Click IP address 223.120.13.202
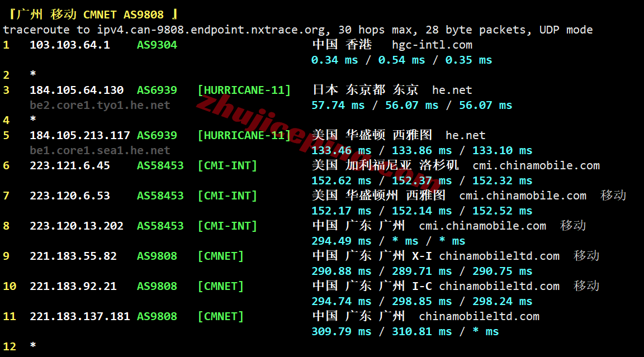644x357 pixels. click(77, 226)
